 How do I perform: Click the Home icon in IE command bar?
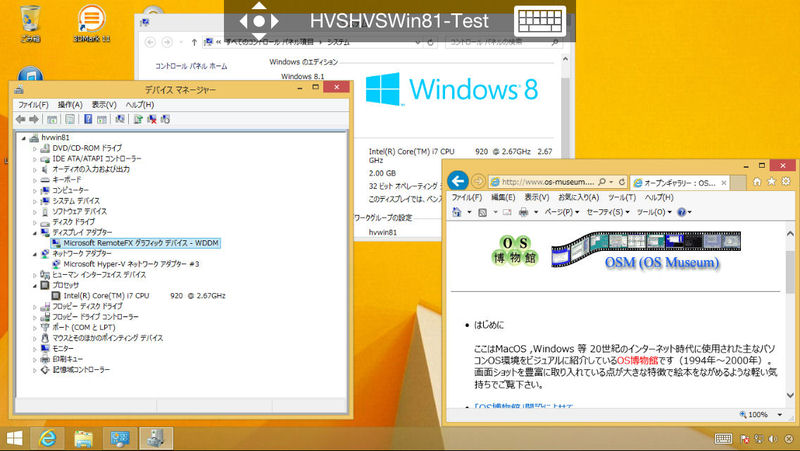point(457,212)
